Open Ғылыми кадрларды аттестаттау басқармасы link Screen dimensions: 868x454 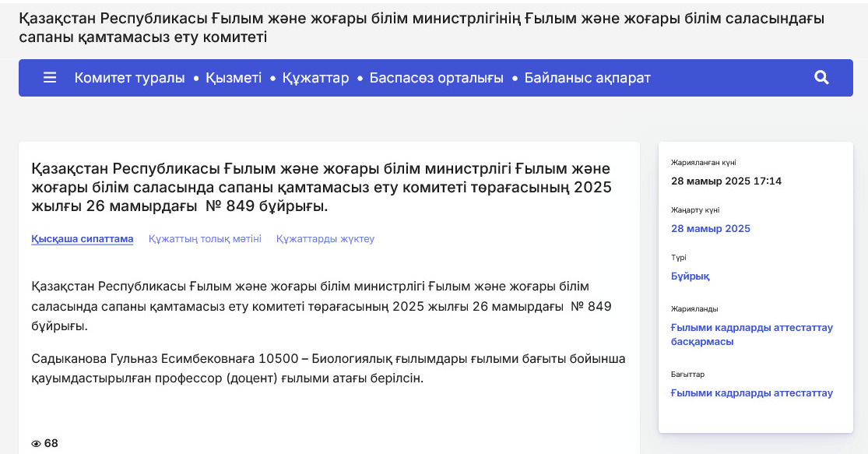point(751,335)
